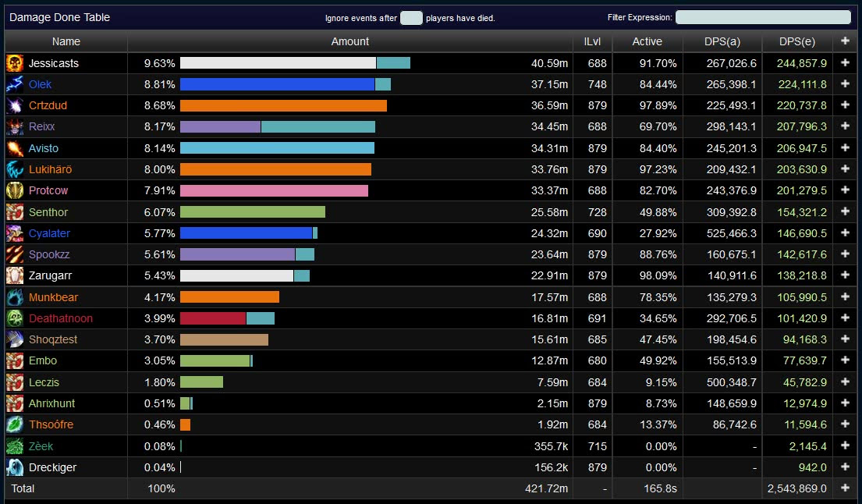Click Protcow's spec icon
The image size is (862, 504).
click(15, 190)
